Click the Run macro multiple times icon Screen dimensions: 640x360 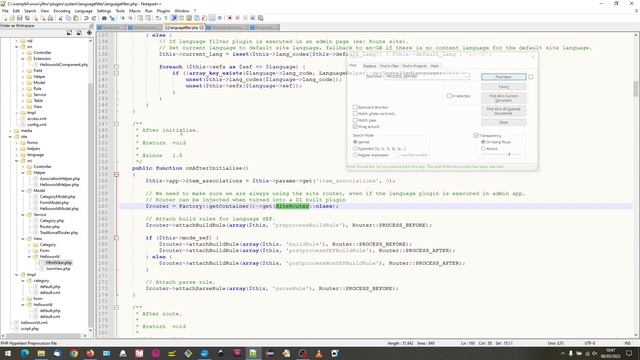click(253, 18)
